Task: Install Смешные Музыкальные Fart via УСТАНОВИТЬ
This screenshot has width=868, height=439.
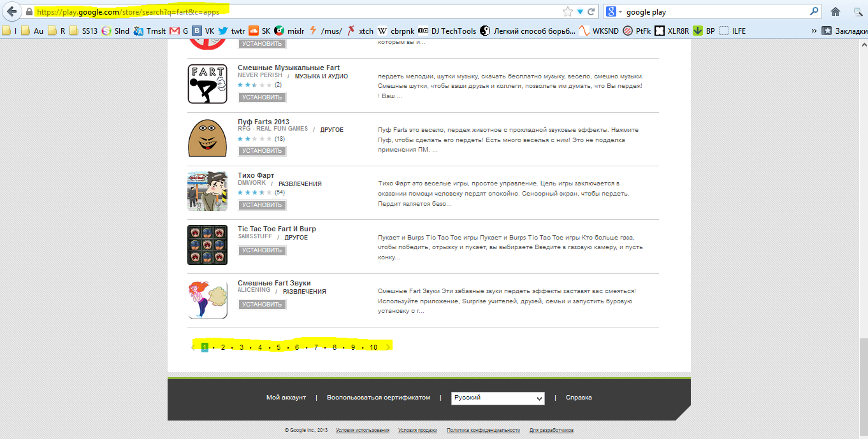Action: tap(262, 97)
